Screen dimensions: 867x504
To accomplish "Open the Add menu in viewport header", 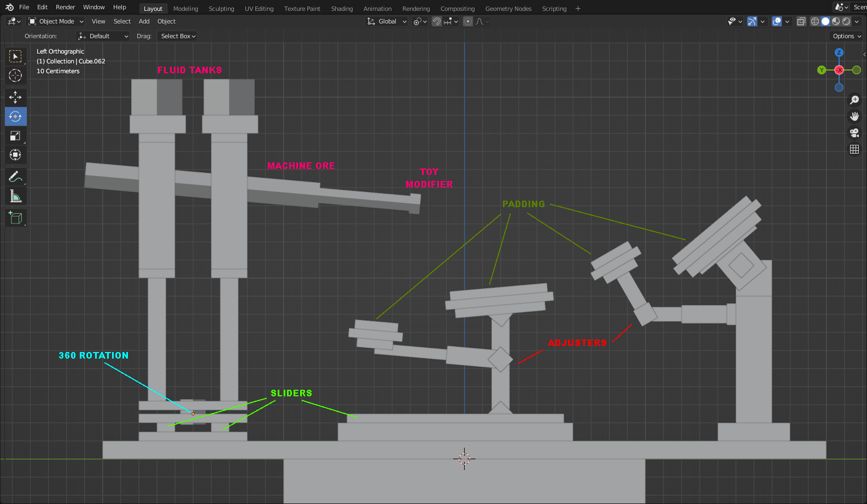I will [x=144, y=21].
